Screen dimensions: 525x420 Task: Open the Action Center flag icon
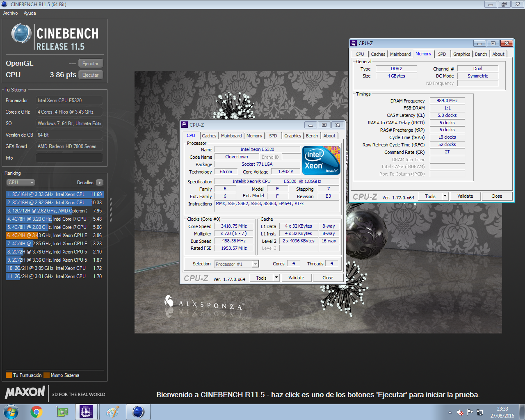(470, 412)
